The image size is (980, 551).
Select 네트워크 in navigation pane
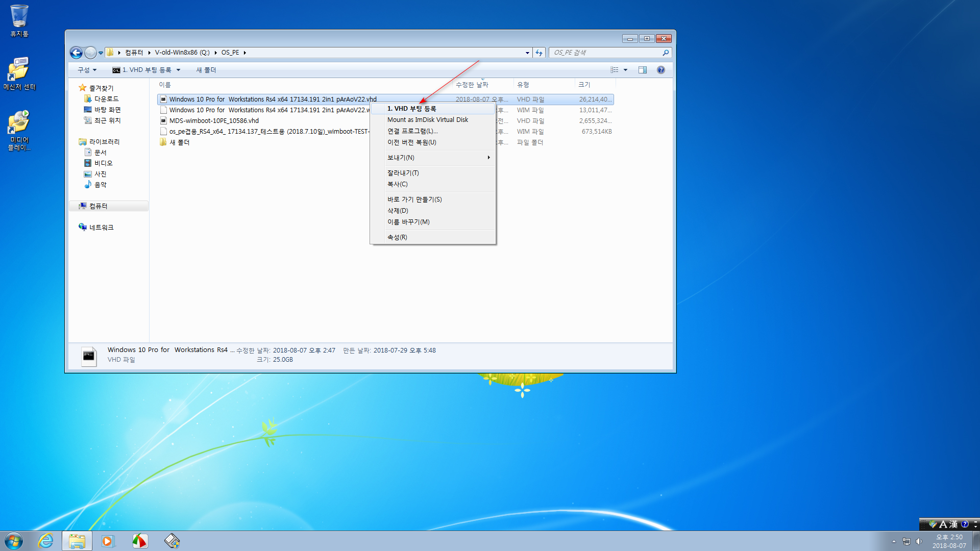101,228
